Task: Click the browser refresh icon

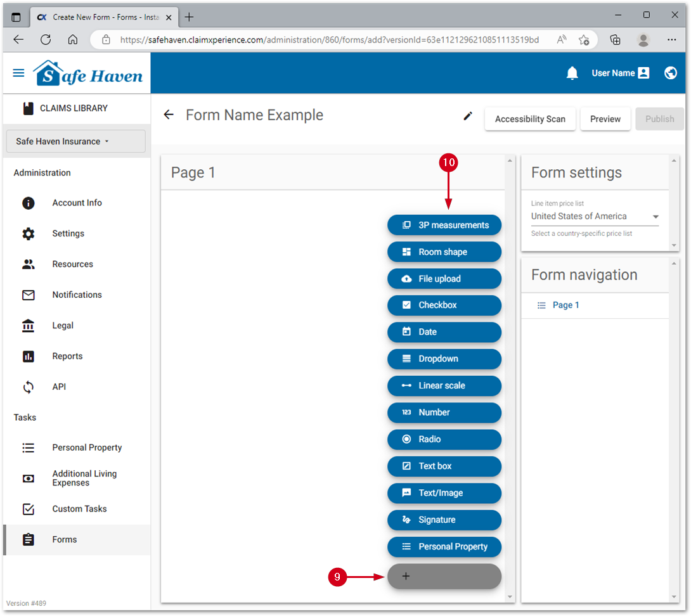Action: (x=46, y=39)
